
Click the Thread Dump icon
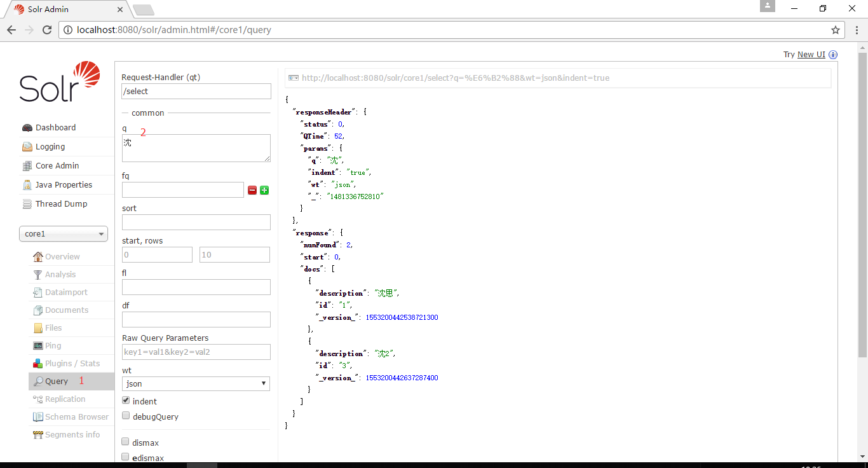[27, 204]
